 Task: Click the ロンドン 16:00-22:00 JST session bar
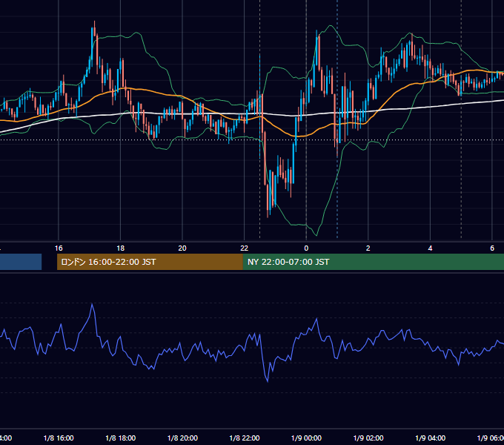[150, 262]
